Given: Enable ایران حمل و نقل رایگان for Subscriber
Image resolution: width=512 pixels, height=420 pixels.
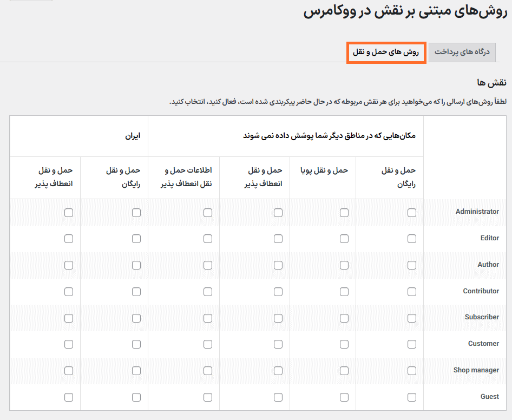Looking at the screenshot, I should 136,318.
